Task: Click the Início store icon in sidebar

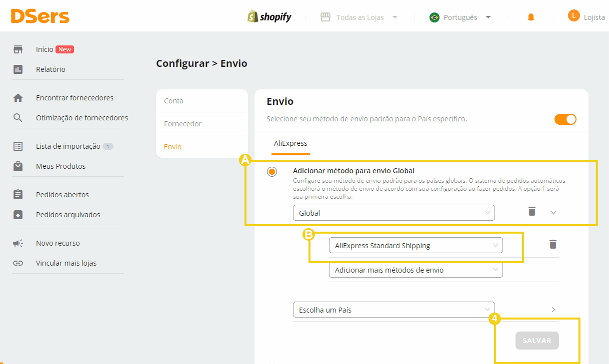Action: (x=18, y=49)
